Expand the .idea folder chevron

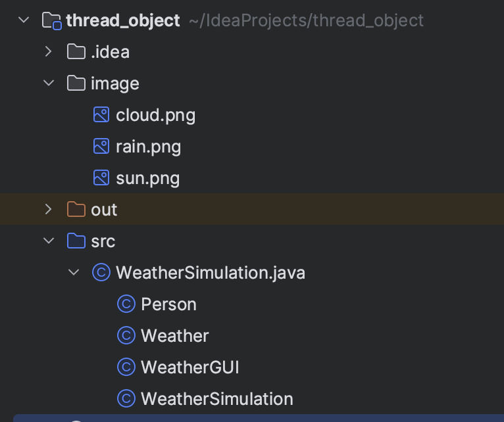click(x=49, y=52)
